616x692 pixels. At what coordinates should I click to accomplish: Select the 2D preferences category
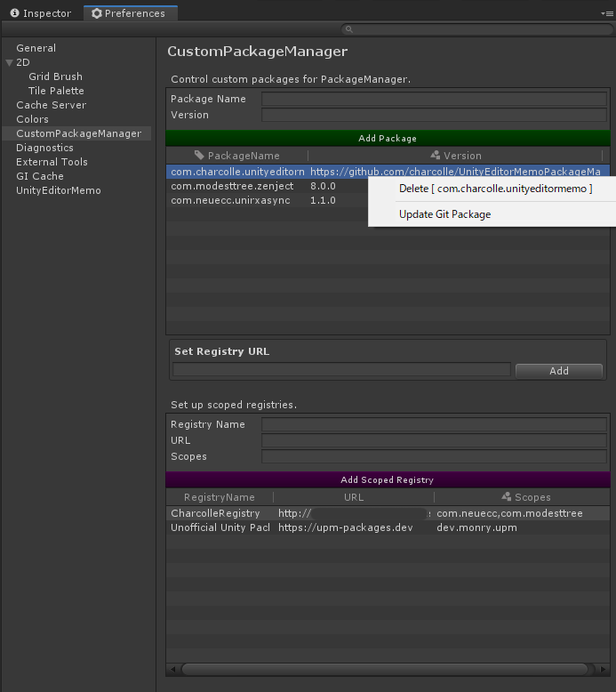[23, 62]
